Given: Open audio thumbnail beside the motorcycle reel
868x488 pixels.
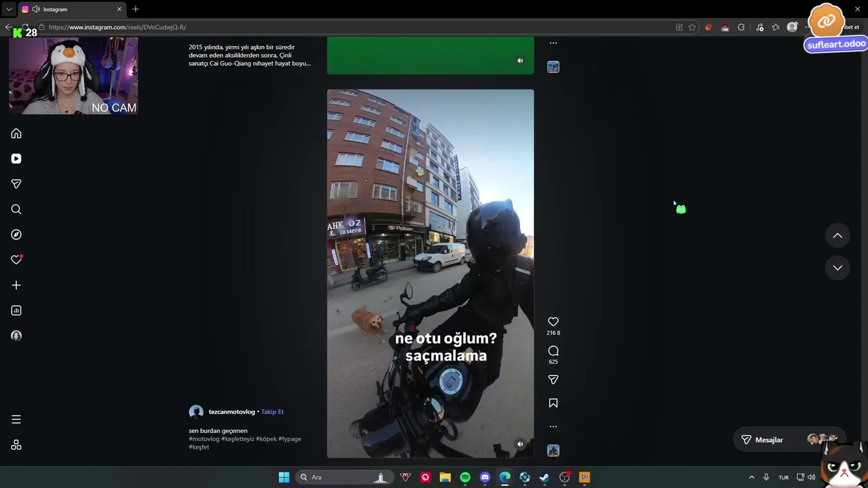Looking at the screenshot, I should 553,451.
